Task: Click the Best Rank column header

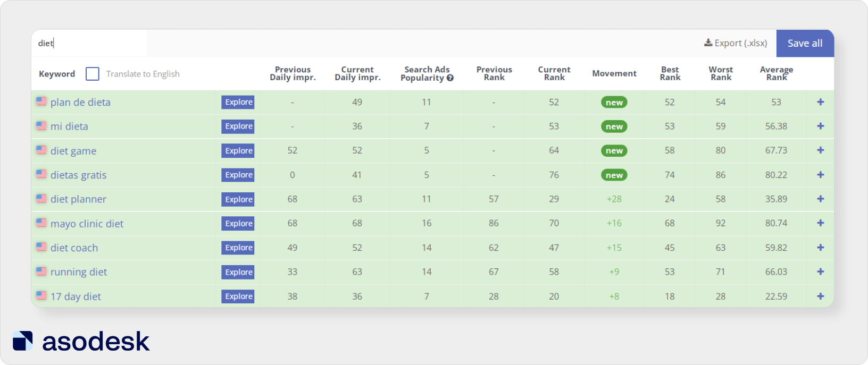Action: (670, 74)
